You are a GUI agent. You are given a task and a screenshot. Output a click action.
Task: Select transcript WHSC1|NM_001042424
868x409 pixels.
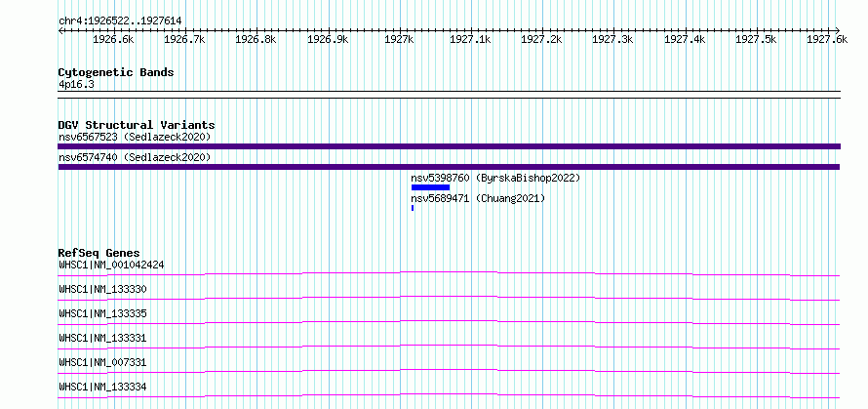pos(111,265)
